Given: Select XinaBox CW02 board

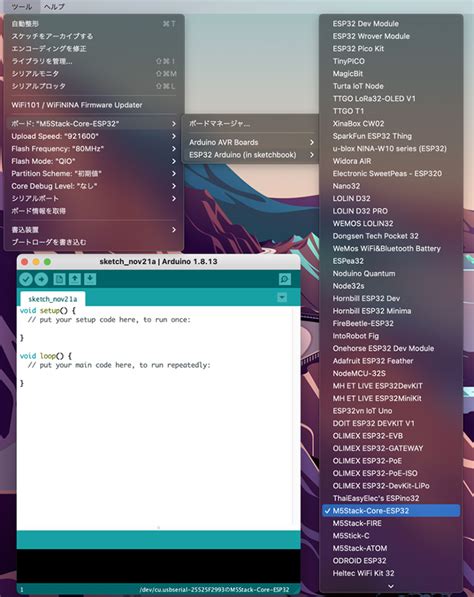Looking at the screenshot, I should point(391,124).
